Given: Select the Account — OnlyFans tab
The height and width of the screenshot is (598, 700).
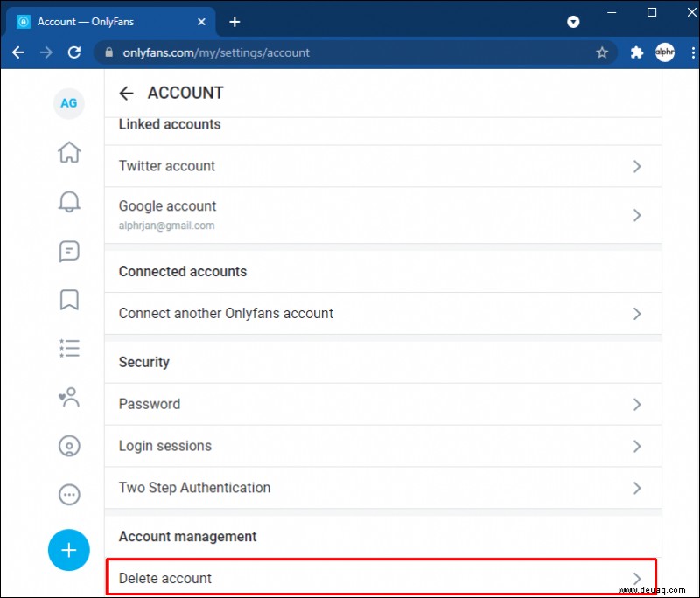Looking at the screenshot, I should [x=111, y=22].
